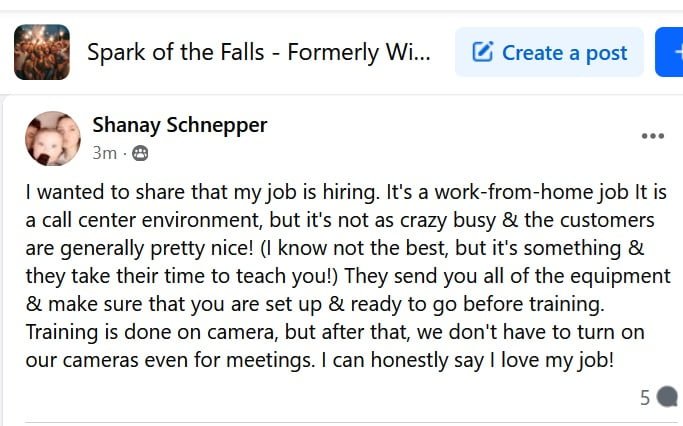Open the Spark of the Falls group title
The image size is (683, 426).
pyautogui.click(x=259, y=52)
